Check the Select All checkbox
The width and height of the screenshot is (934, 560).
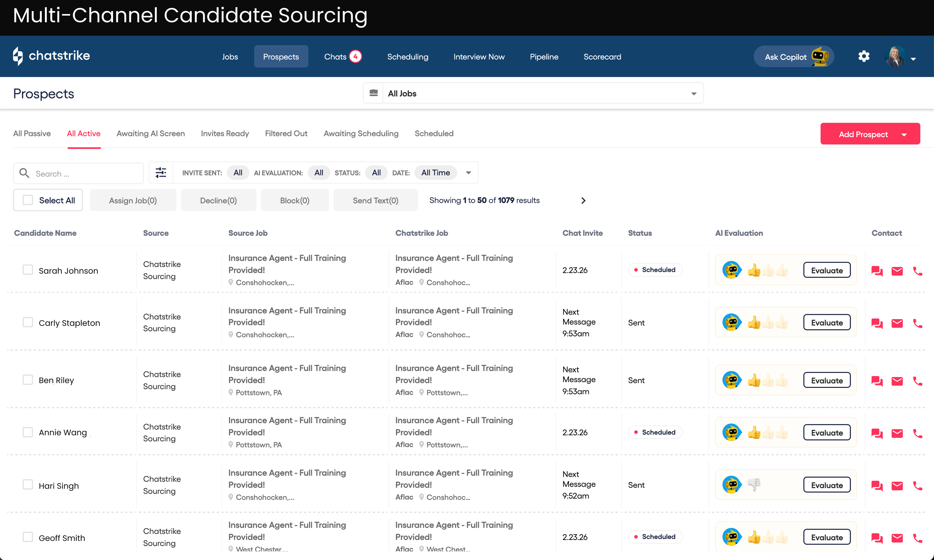(x=28, y=200)
